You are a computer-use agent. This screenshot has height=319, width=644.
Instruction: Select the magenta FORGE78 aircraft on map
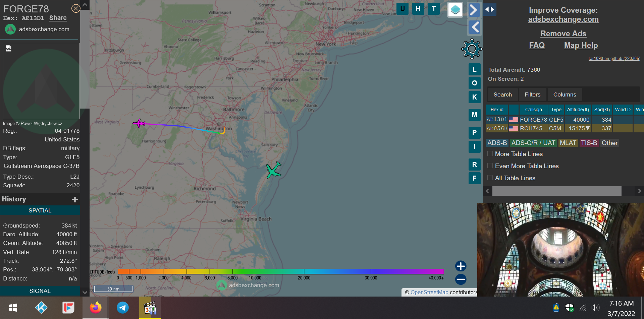[139, 123]
